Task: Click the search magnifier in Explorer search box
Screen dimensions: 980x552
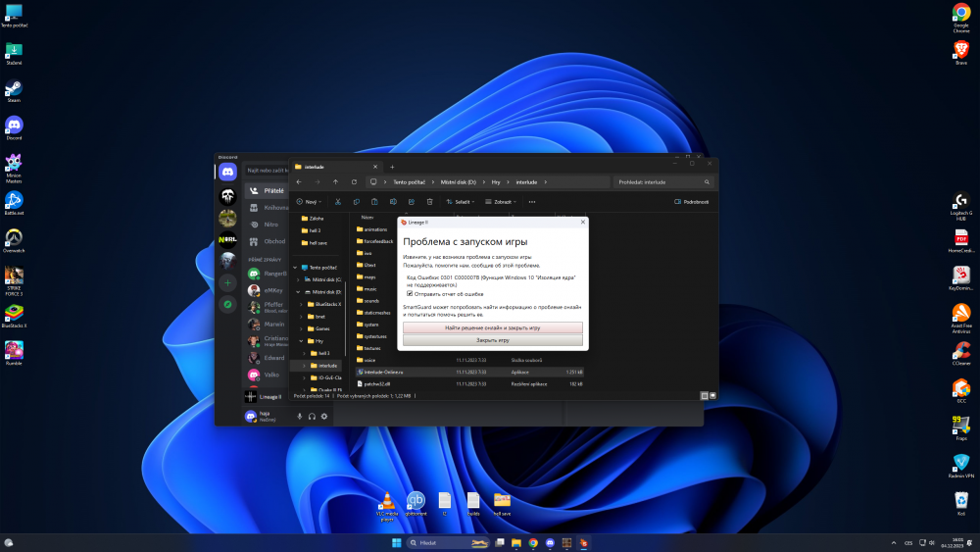Action: [707, 182]
